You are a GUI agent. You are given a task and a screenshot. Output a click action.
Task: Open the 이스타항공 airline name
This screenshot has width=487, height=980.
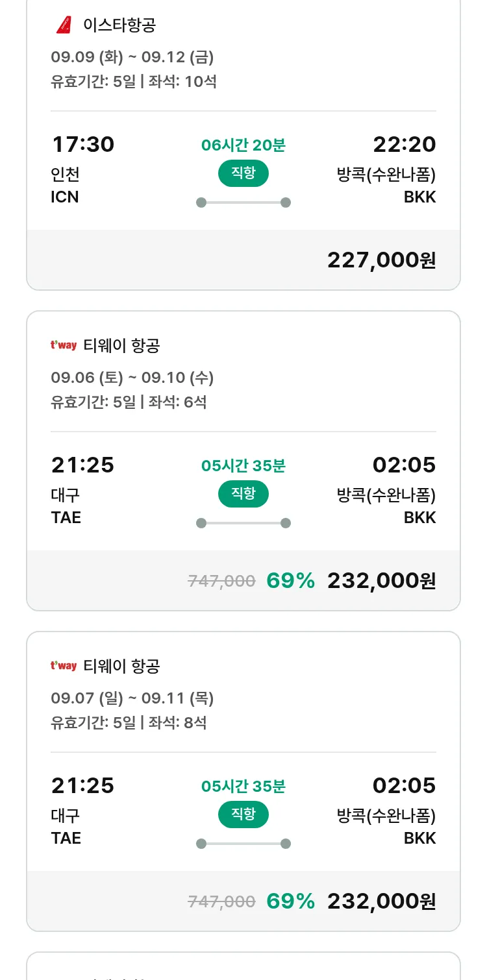pos(119,25)
